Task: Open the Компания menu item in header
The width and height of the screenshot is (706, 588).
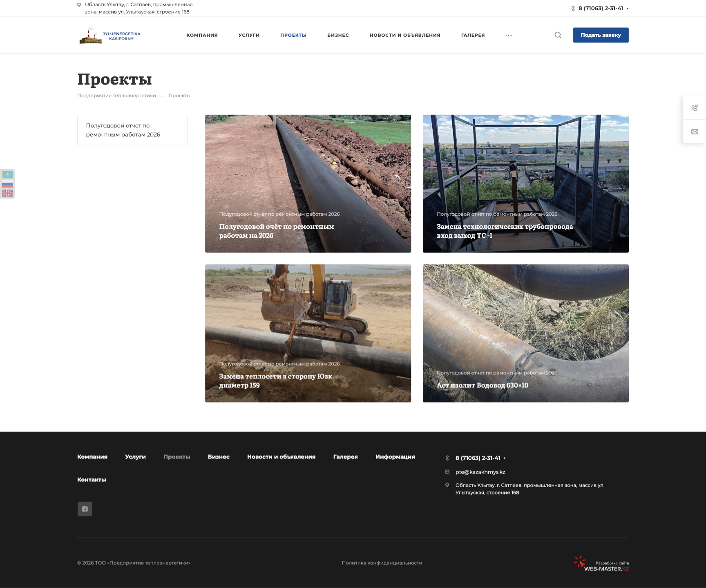Action: [202, 35]
